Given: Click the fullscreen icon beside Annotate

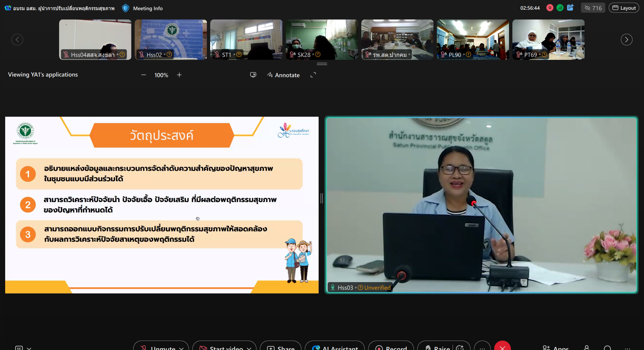Looking at the screenshot, I should click(313, 75).
